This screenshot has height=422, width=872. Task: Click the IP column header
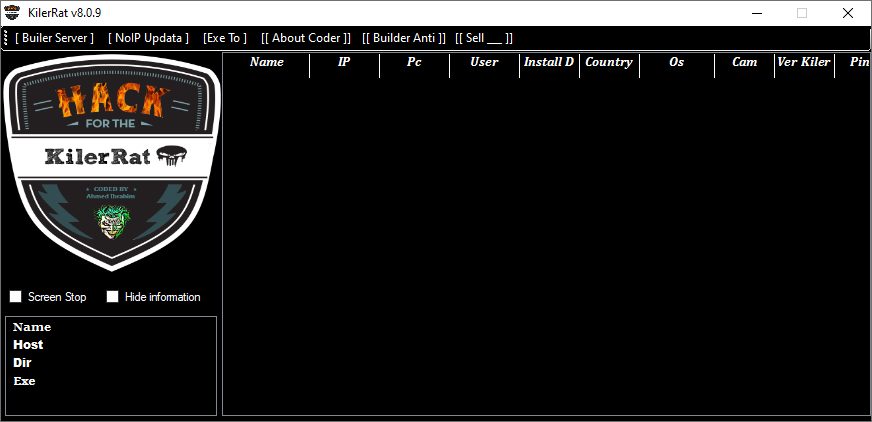coord(344,63)
